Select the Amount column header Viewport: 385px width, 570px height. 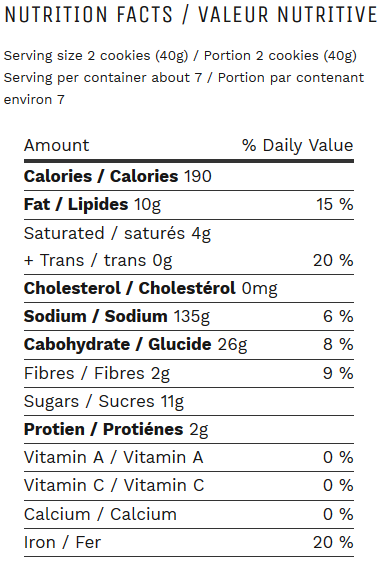pyautogui.click(x=56, y=145)
